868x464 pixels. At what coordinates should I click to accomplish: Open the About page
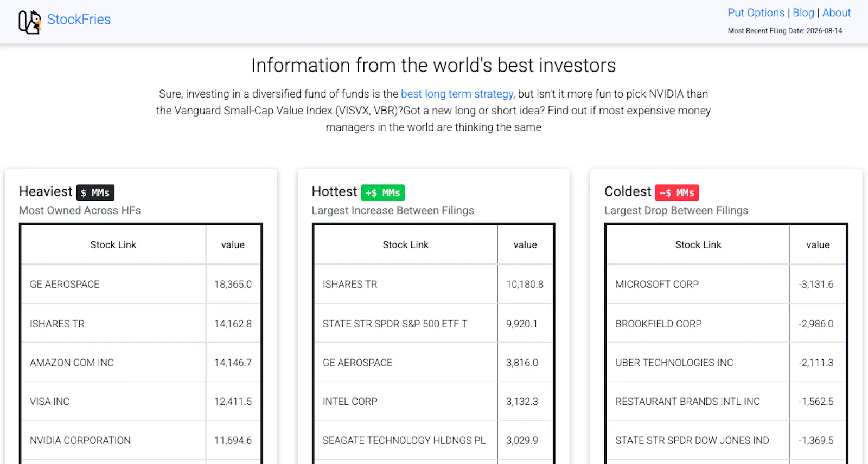pyautogui.click(x=837, y=12)
